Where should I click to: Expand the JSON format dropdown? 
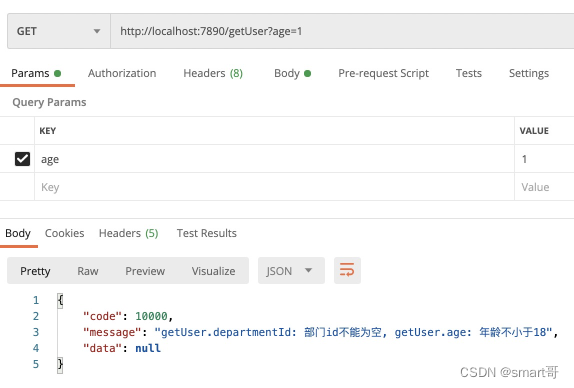click(x=291, y=271)
